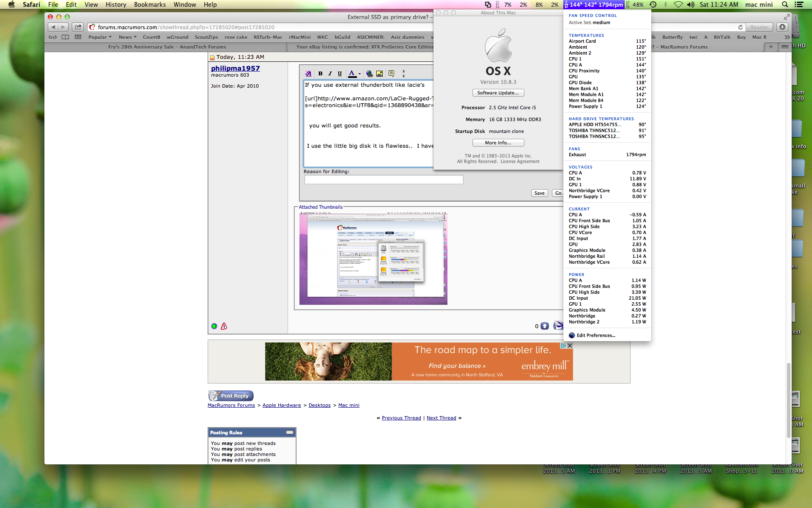Expand the News bookmarks dropdown
Viewport: 812px width, 508px height.
[127, 37]
